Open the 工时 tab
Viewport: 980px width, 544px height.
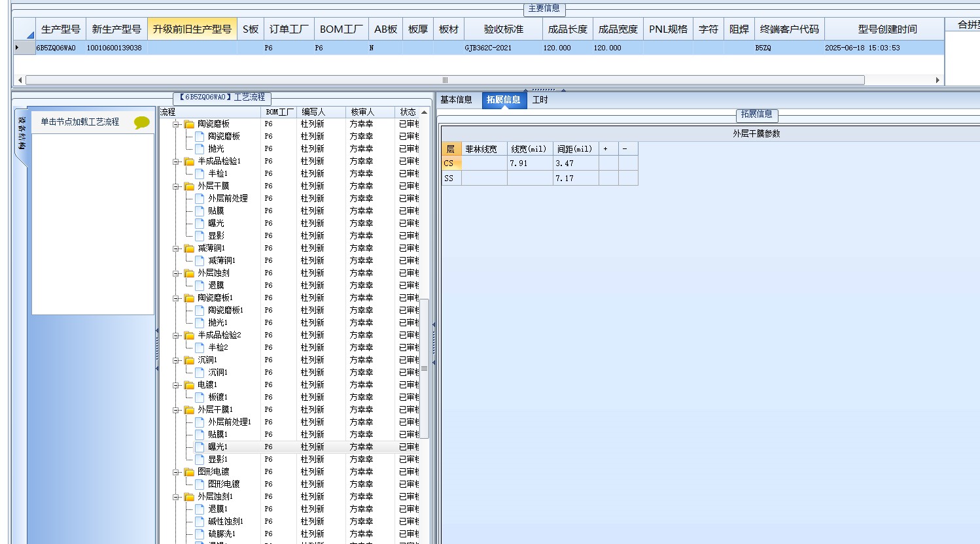click(540, 100)
